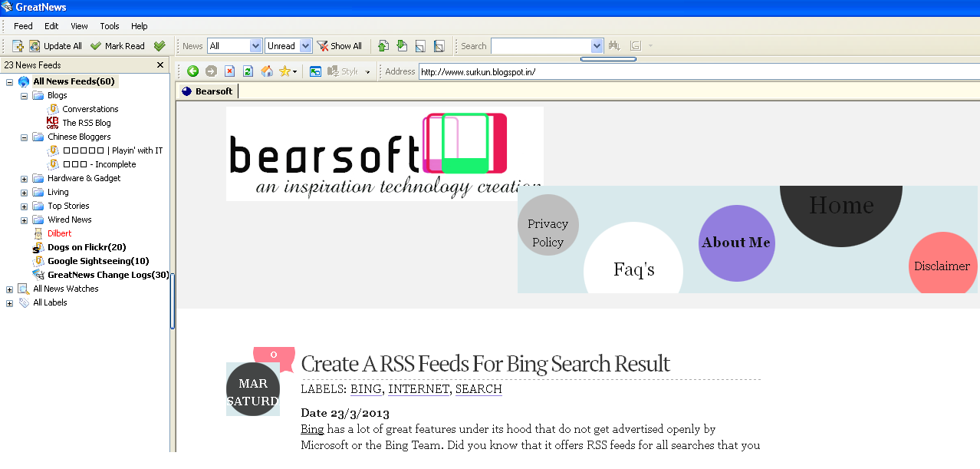This screenshot has height=469, width=980.
Task: Click the add new feed icon
Action: 18,46
